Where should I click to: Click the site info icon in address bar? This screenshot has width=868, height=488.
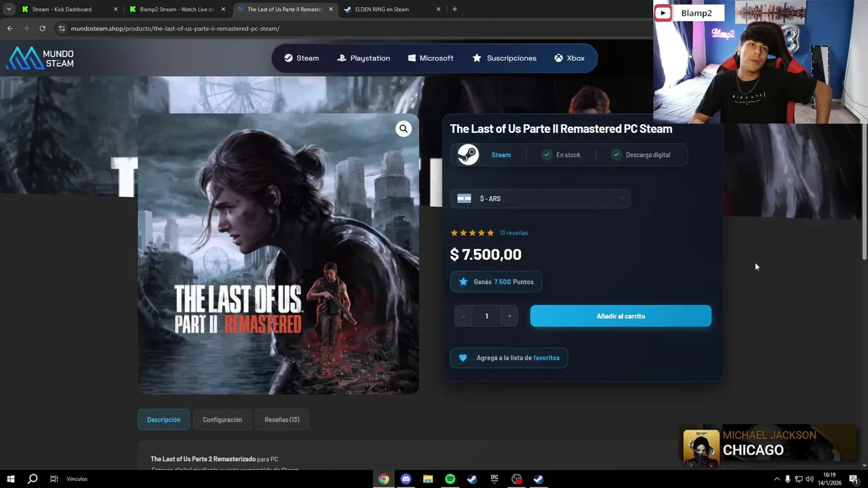coord(62,28)
